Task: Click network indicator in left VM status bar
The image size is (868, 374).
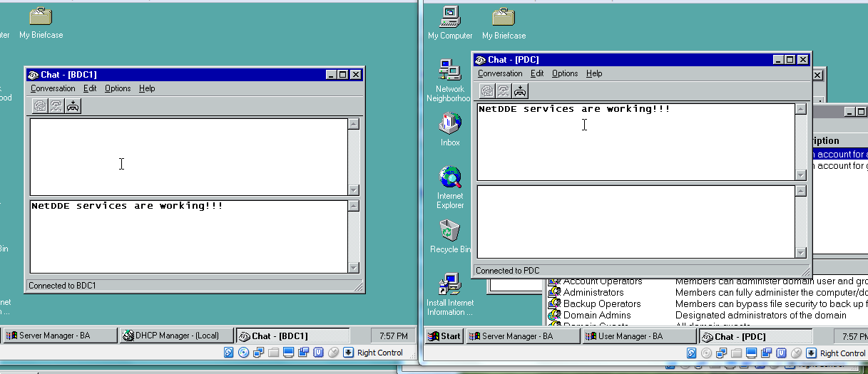Action: click(259, 353)
